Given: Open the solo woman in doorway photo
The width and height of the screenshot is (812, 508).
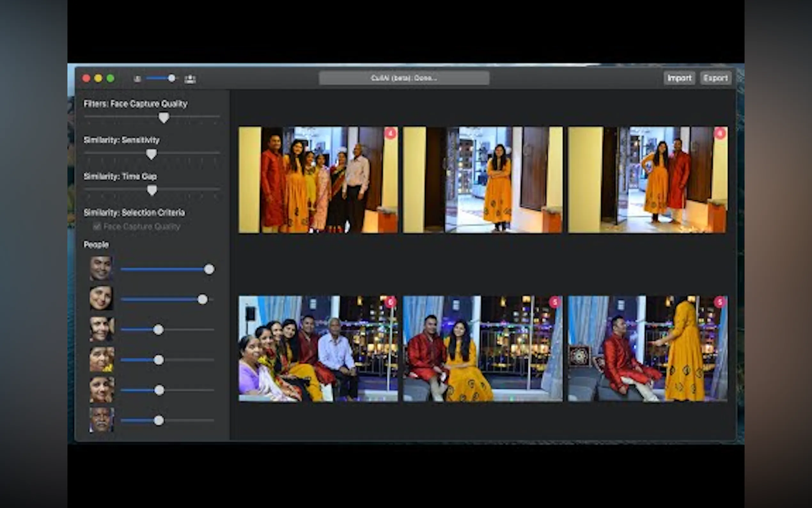Looking at the screenshot, I should (482, 180).
